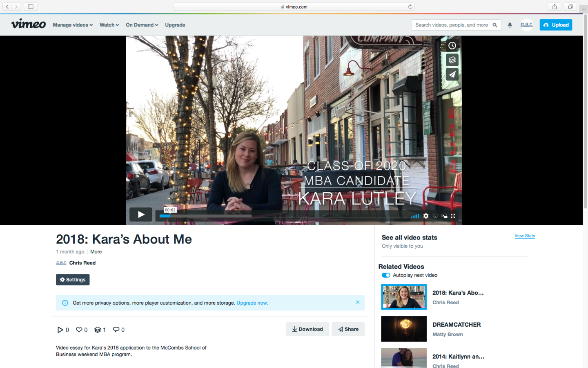Click the Watch Later clock icon
Viewport: 588px width, 368px height.
click(x=452, y=46)
